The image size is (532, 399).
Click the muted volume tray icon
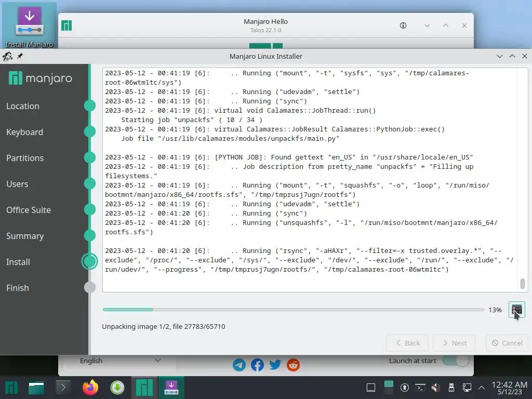click(436, 388)
